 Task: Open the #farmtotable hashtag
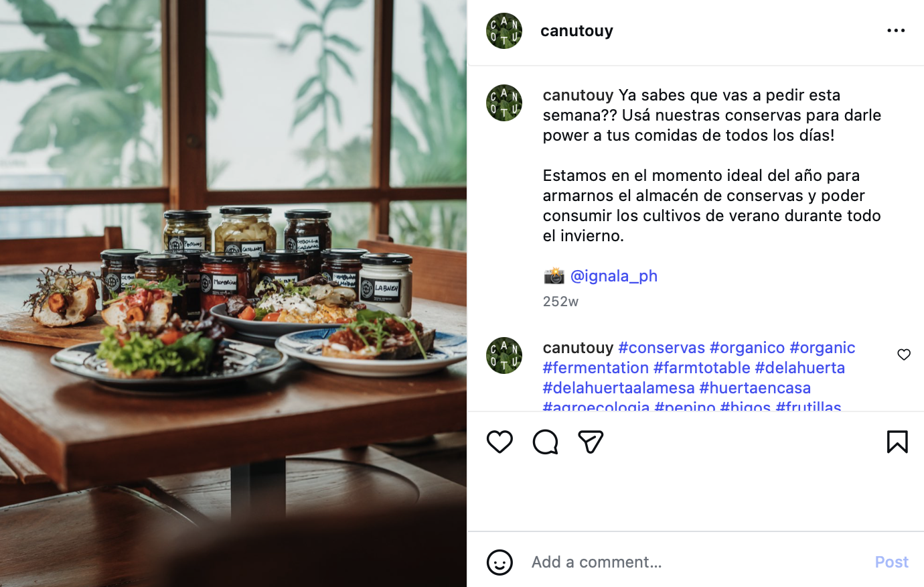702,367
